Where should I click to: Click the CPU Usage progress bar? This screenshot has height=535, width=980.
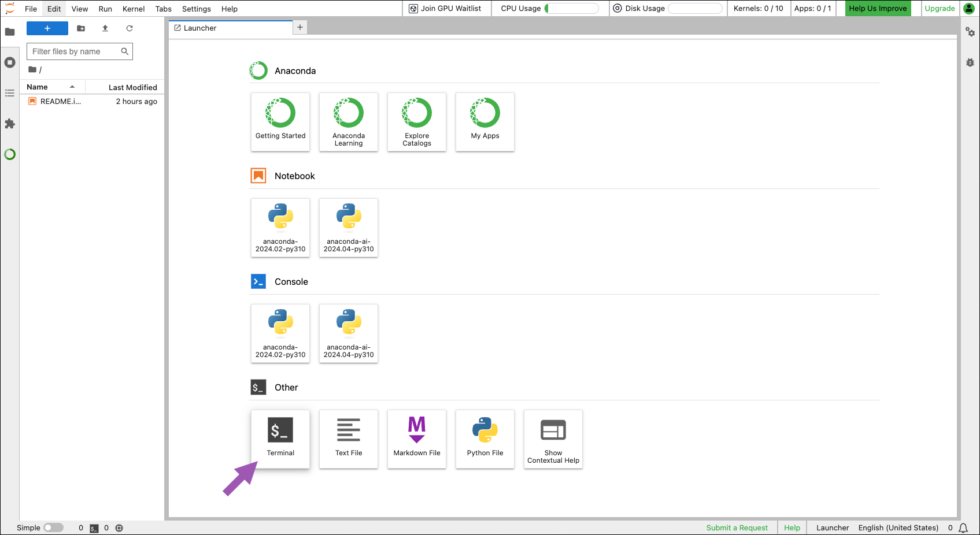pos(571,8)
